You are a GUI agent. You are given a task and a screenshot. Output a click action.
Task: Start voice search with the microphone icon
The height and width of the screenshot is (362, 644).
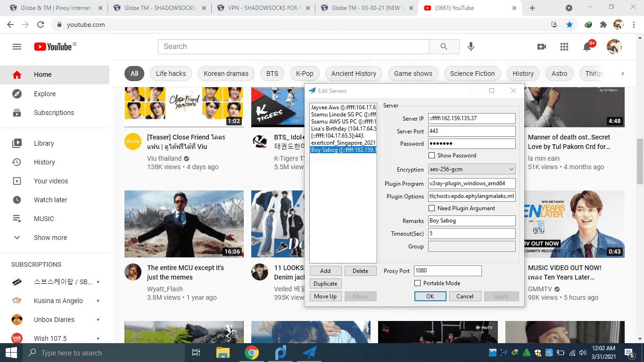click(x=471, y=47)
